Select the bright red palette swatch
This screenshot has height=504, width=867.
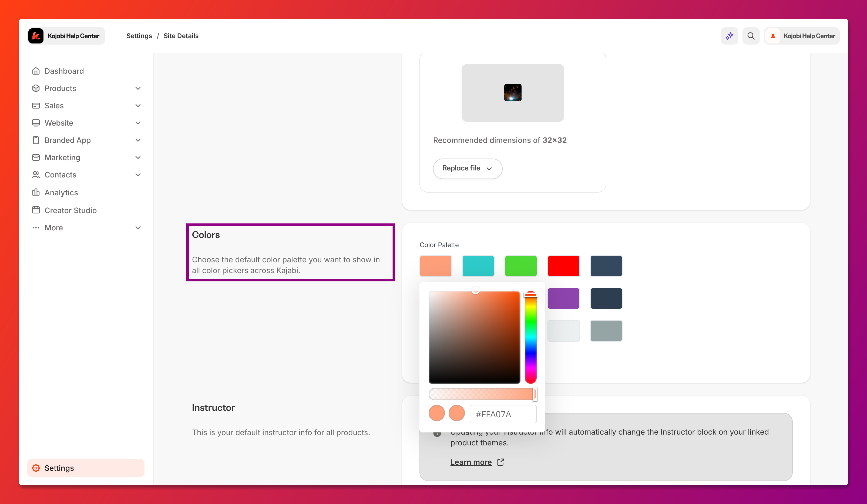[563, 266]
